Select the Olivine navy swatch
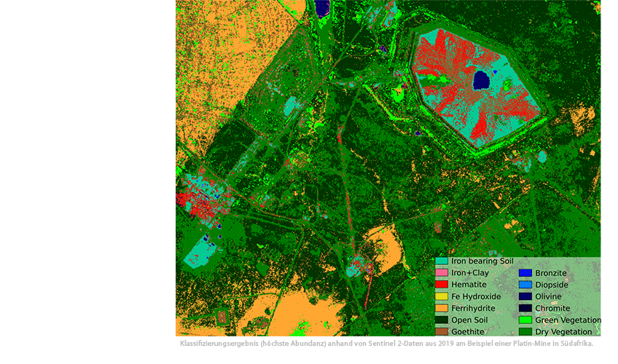 tap(525, 296)
